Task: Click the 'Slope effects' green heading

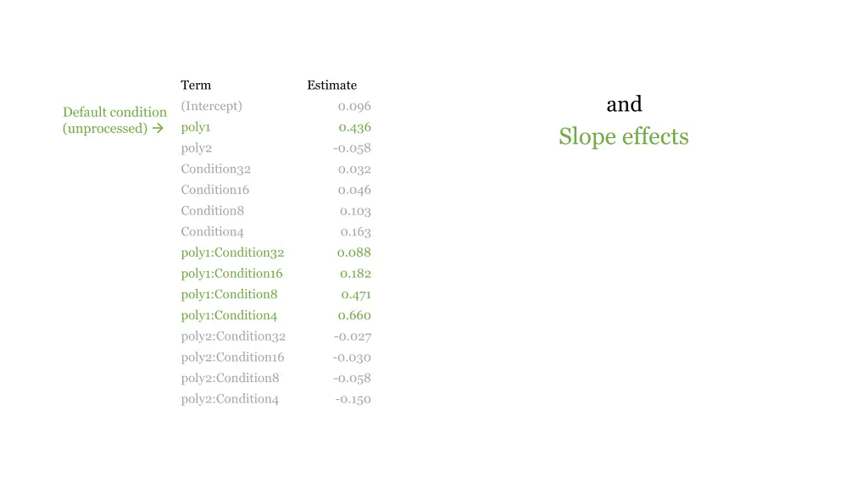Action: 624,137
